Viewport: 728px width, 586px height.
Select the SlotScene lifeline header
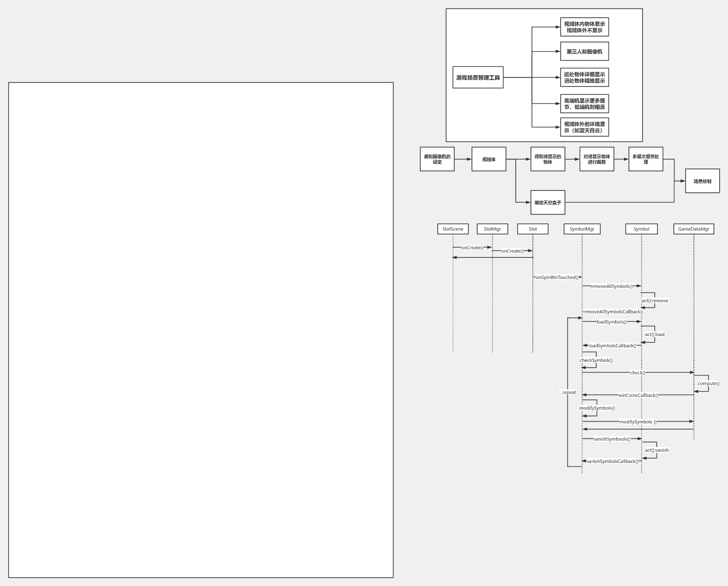453,229
